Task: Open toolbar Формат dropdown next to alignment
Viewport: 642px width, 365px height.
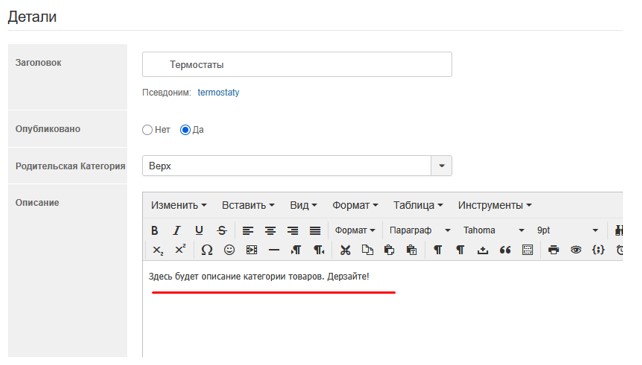Action: pos(355,231)
